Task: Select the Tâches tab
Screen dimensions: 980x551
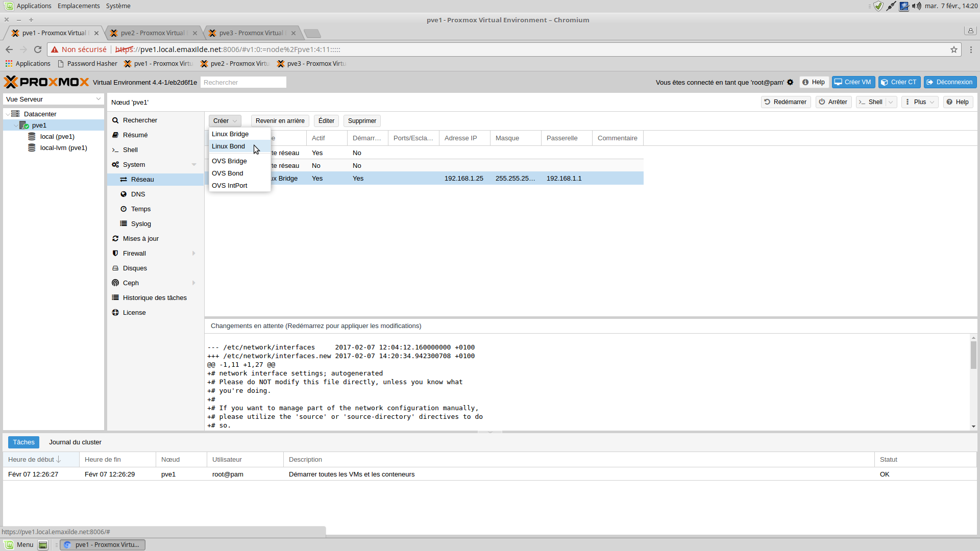Action: pos(23,442)
